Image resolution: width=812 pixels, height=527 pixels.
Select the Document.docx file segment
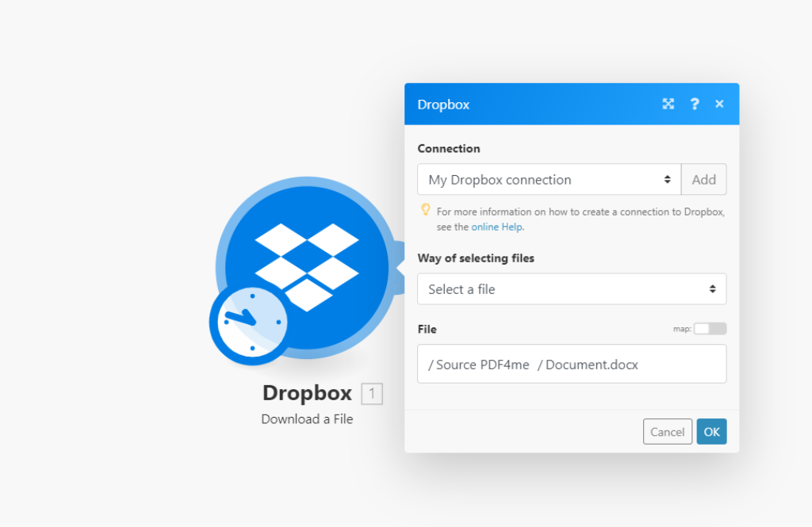point(592,365)
